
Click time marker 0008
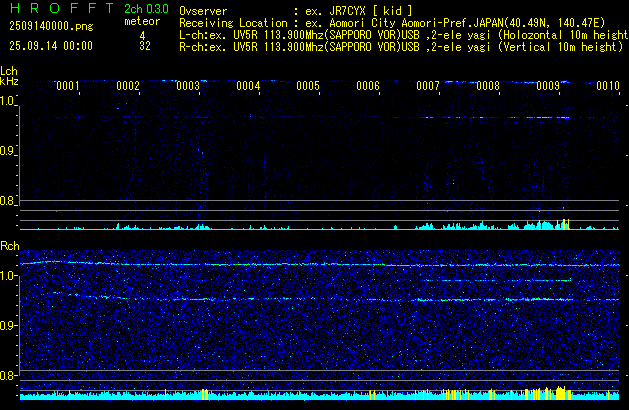[x=488, y=86]
